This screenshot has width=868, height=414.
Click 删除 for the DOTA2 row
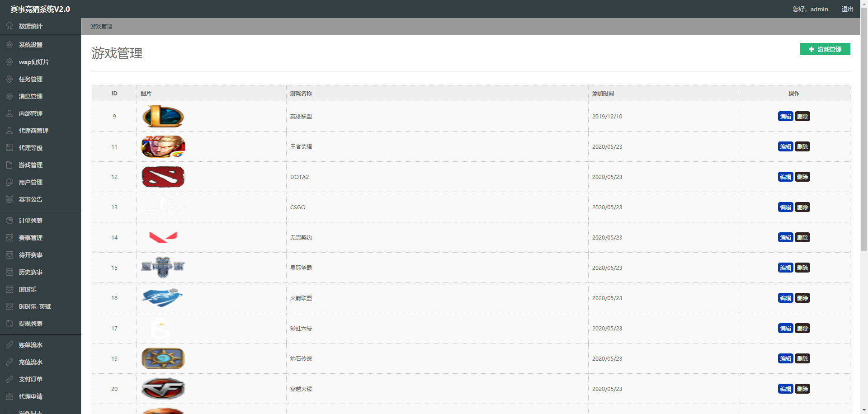point(802,177)
